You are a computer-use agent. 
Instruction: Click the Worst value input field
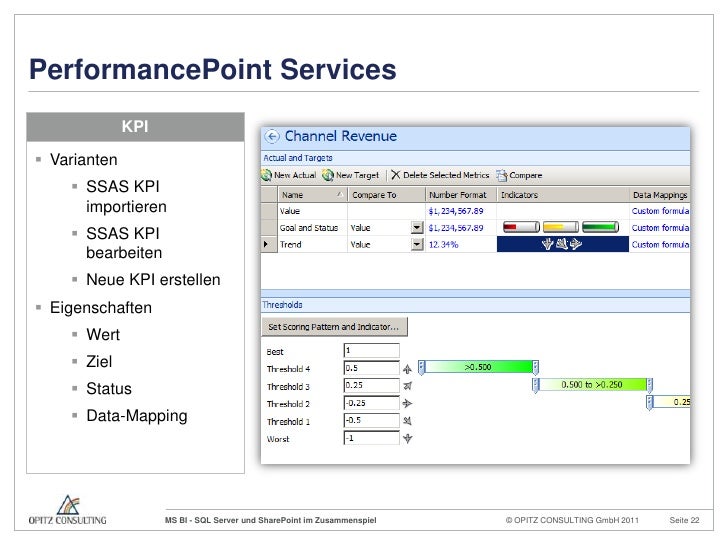(x=371, y=438)
